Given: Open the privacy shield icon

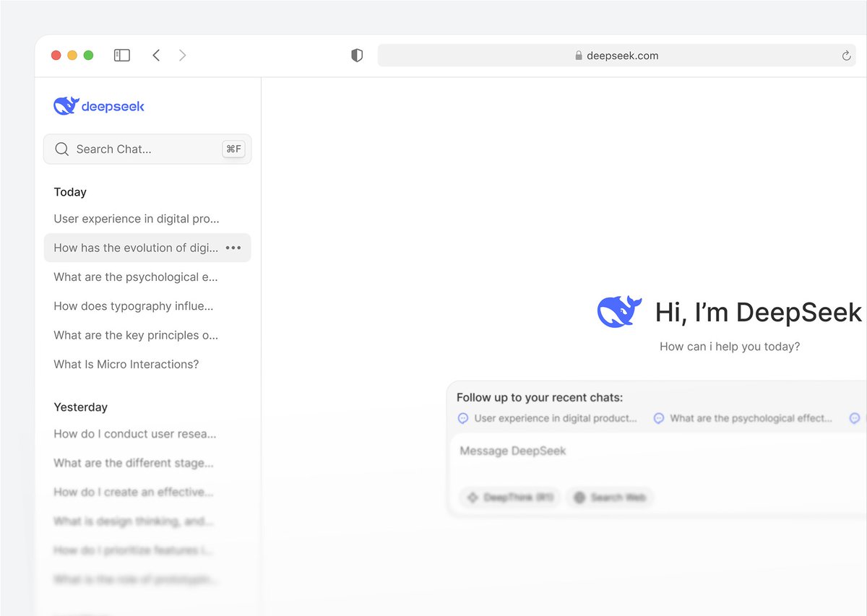Looking at the screenshot, I should [357, 56].
